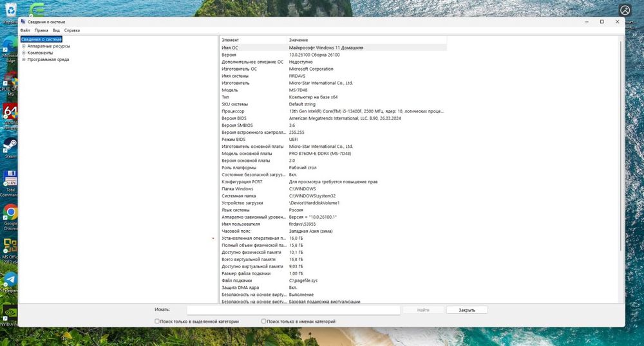
Task: Enable "Поиск только в выделенной категории" checkbox
Action: [x=157, y=321]
